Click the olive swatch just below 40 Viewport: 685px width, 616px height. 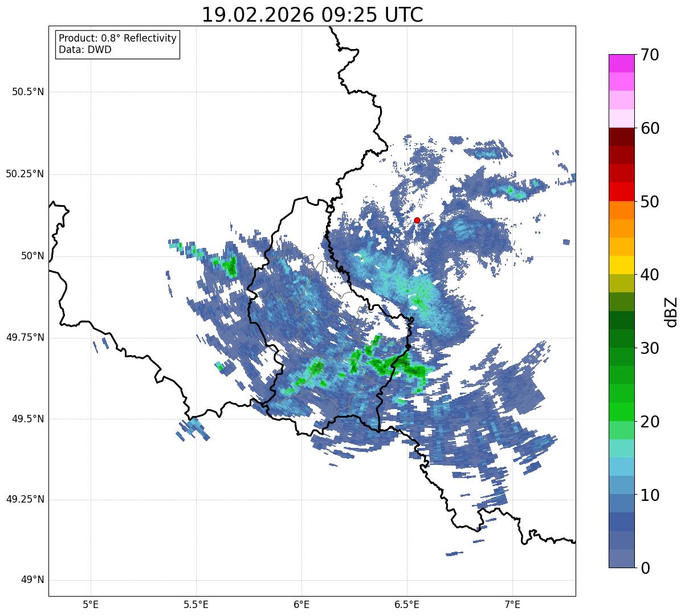click(622, 283)
